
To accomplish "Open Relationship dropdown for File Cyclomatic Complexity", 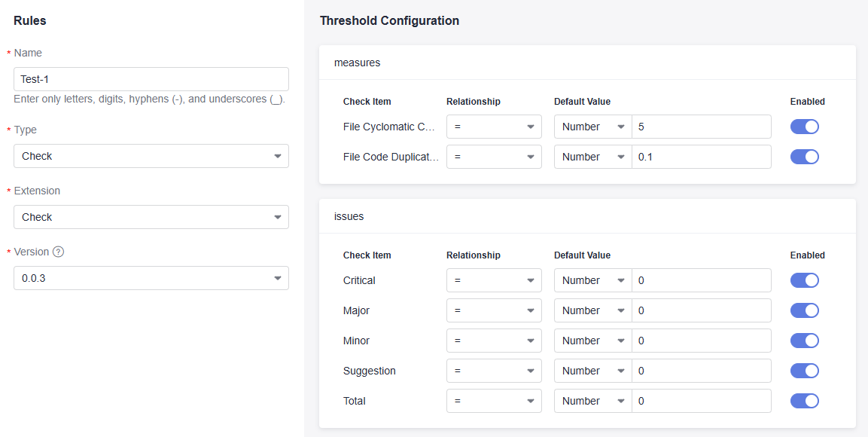I will 494,127.
